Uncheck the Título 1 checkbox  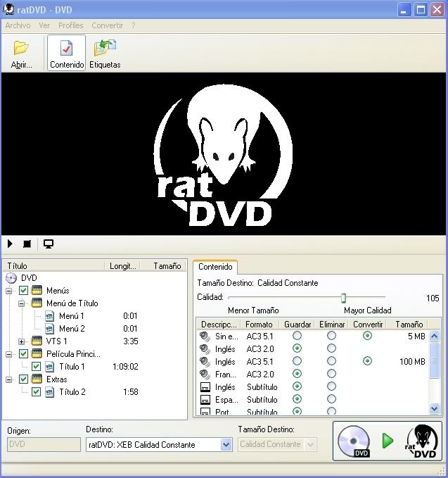click(x=37, y=367)
